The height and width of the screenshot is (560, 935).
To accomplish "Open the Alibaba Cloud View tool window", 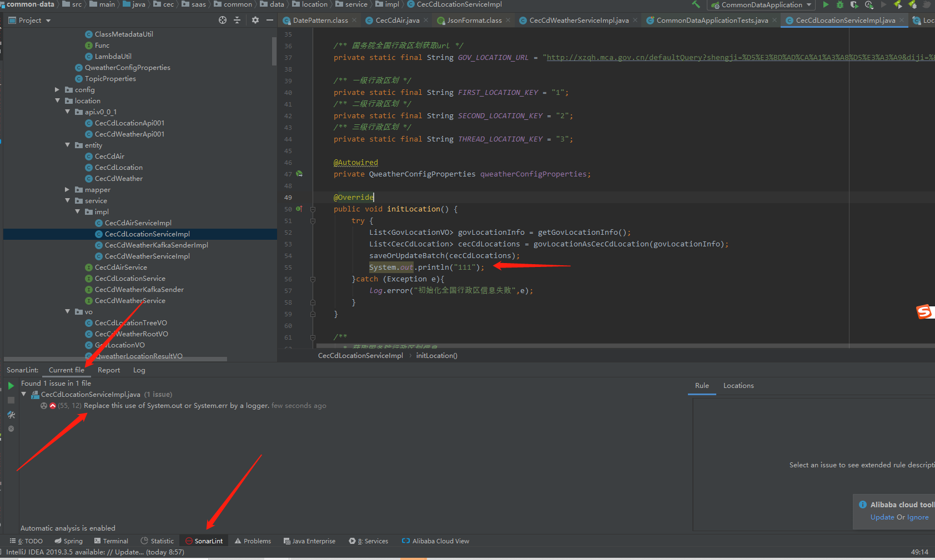I will [435, 541].
